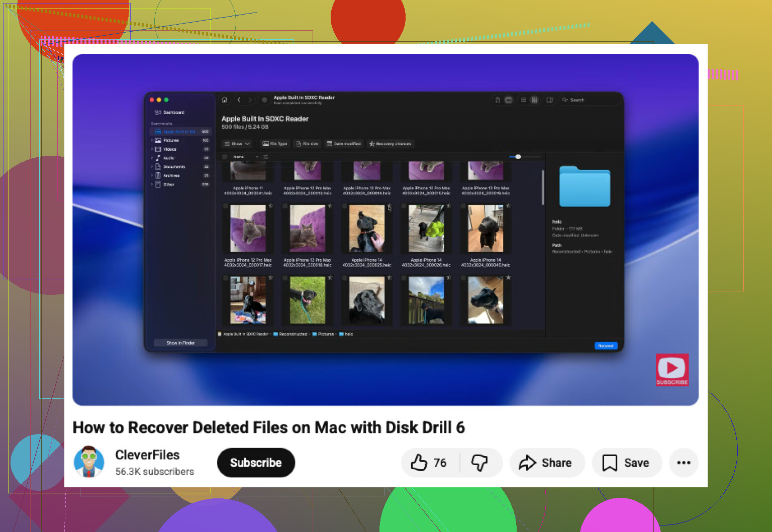772x532 pixels.
Task: Subscribe to the CleverFiles channel
Action: 256,463
